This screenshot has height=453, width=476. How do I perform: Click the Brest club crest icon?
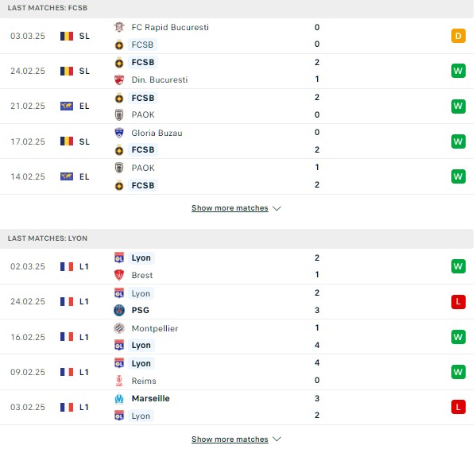click(119, 275)
